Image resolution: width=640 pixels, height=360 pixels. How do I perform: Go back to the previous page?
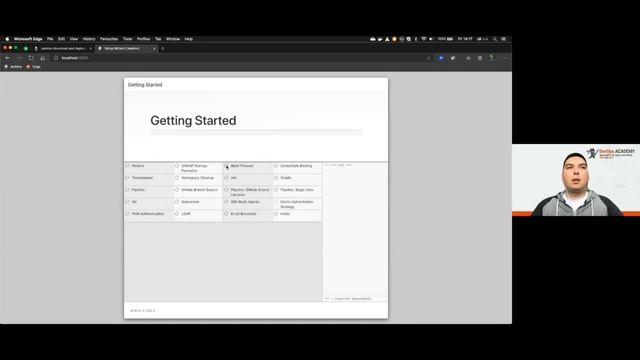[x=7, y=58]
